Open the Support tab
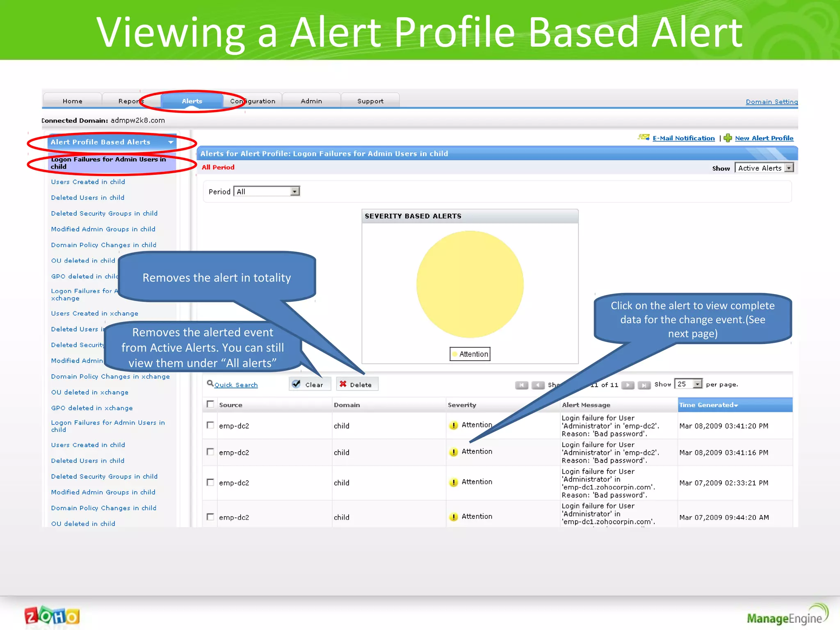Viewport: 840px width, 630px height. pos(370,101)
